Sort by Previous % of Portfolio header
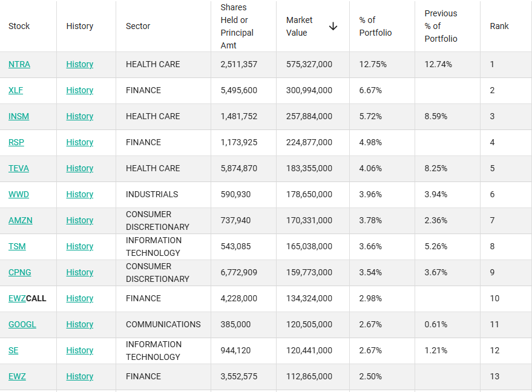This screenshot has width=532, height=392. 441,27
